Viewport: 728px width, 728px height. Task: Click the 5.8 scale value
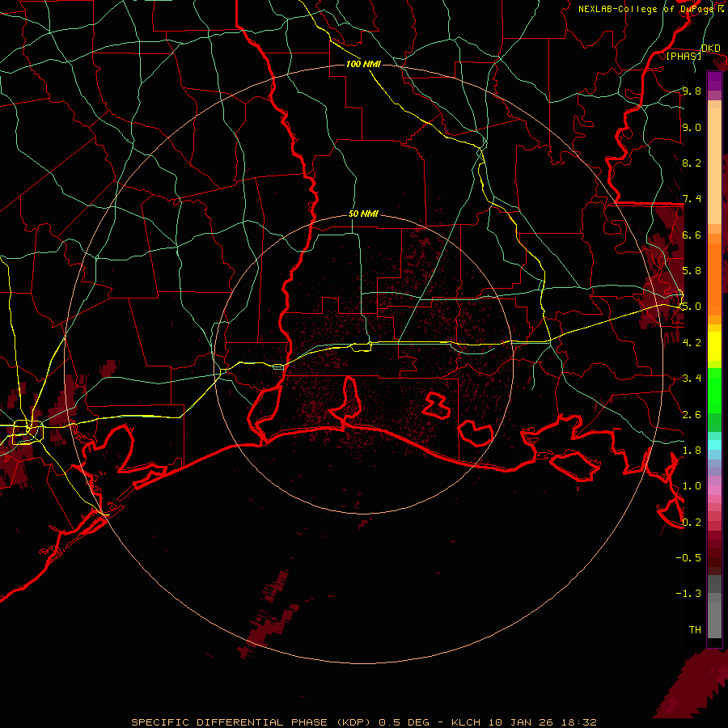[x=692, y=270]
